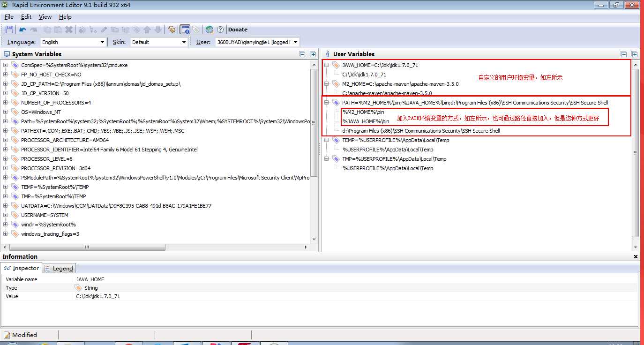Expand the system Path variable node
The image size is (644, 345).
[x=6, y=121]
